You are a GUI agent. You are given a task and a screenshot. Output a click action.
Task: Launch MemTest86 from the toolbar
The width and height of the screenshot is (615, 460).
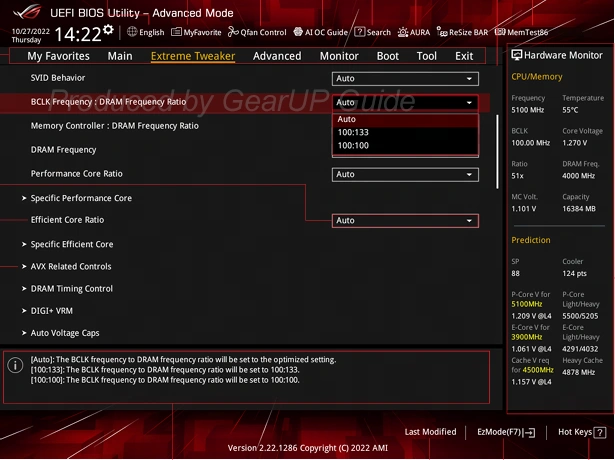click(x=521, y=32)
